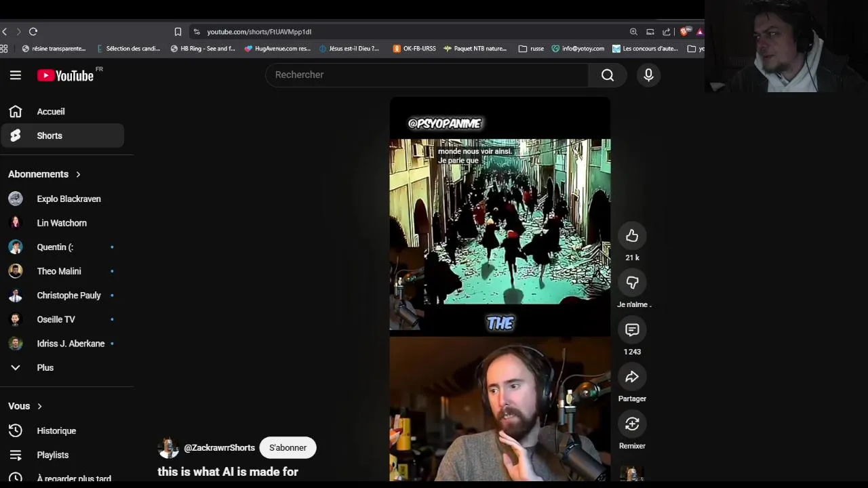The height and width of the screenshot is (488, 868).
Task: Click the sound thumbnail below Remixer
Action: click(x=632, y=474)
